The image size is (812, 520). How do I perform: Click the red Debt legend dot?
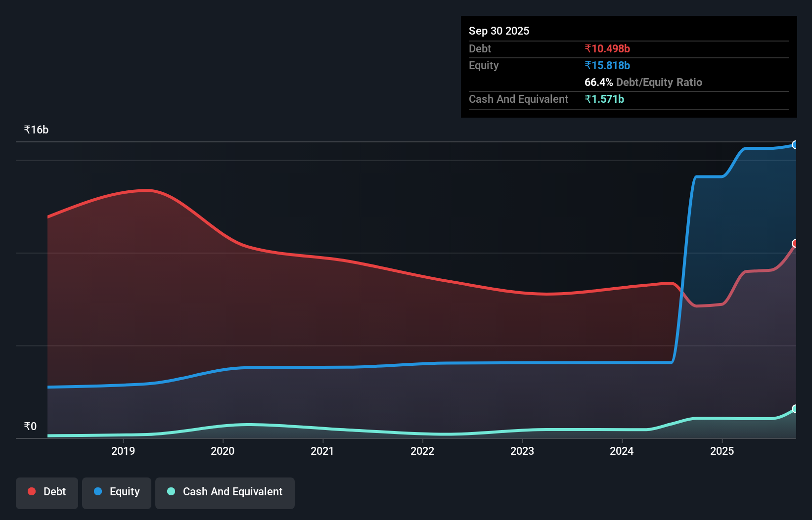click(x=32, y=491)
